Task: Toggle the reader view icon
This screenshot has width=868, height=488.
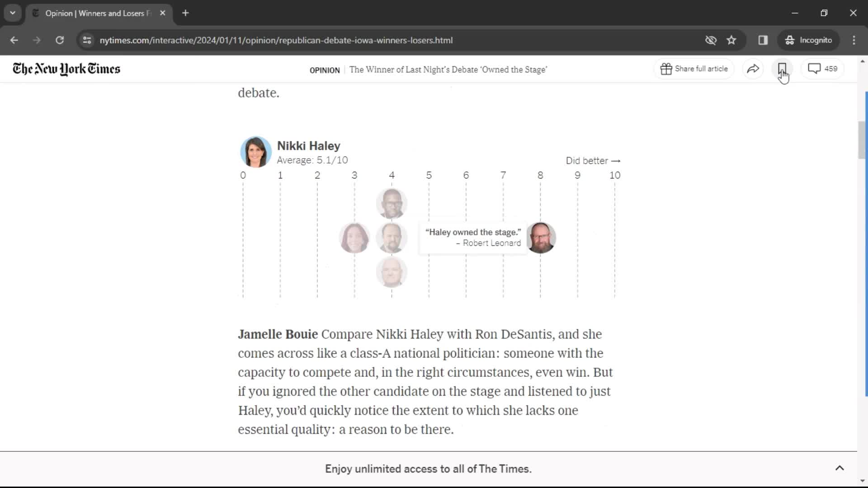Action: click(764, 40)
